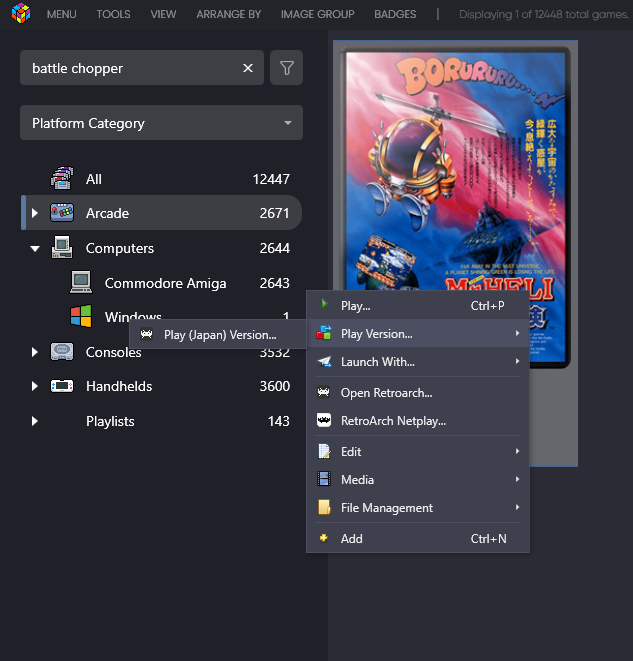
Task: Click the Media film strip icon
Action: point(324,479)
